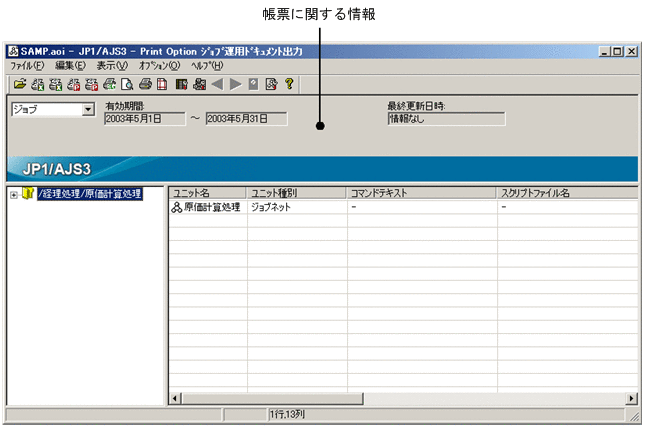The width and height of the screenshot is (645, 428).
Task: Open the オプション(O) menu
Action: (x=159, y=65)
